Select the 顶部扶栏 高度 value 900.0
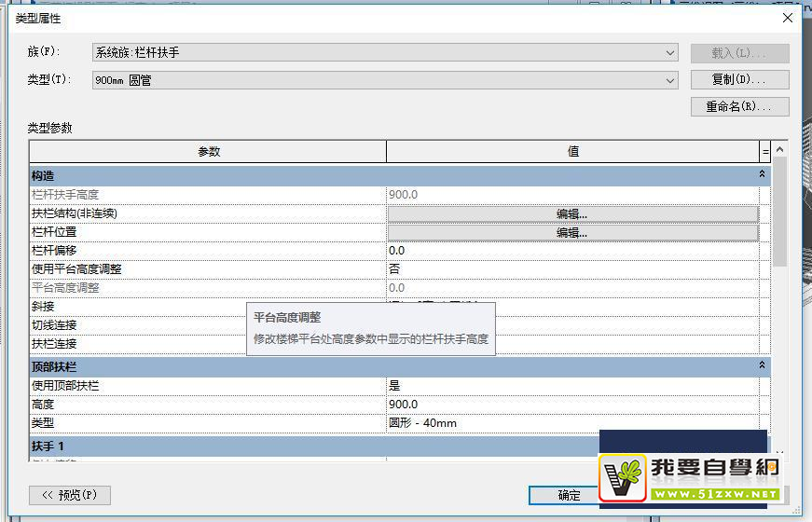Viewport: 812px width, 522px height. coord(572,405)
